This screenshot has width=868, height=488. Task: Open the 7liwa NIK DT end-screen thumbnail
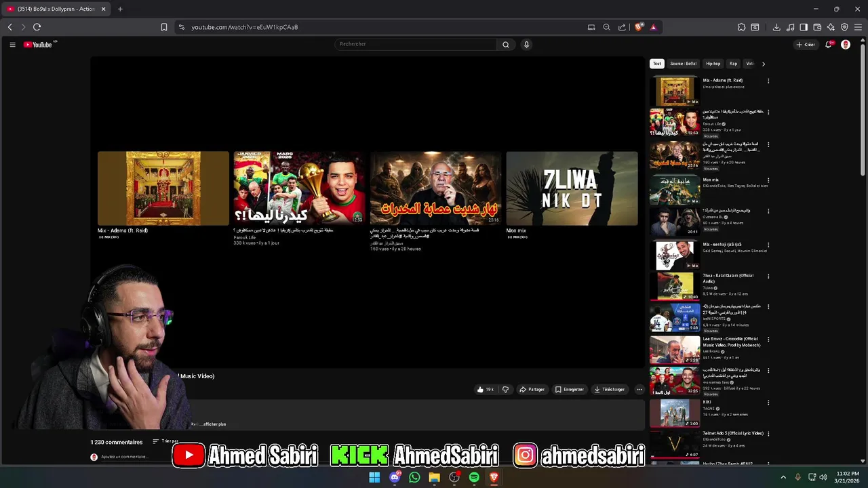(572, 188)
